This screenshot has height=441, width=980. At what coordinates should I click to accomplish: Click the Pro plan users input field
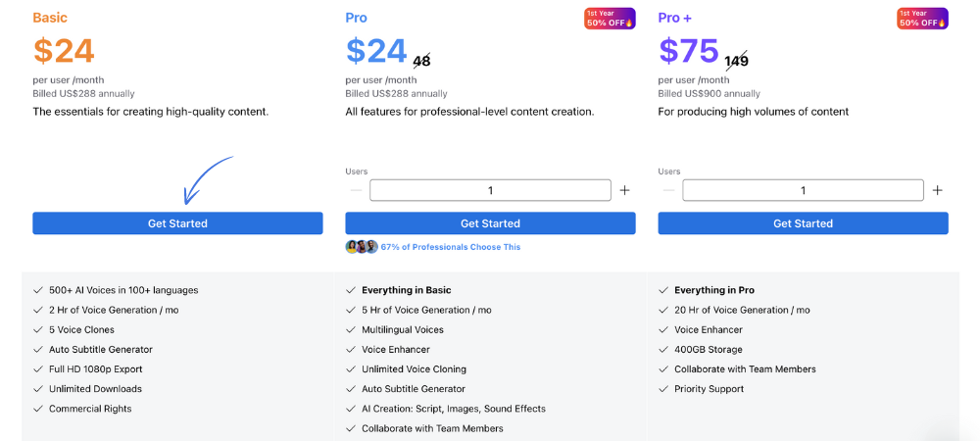tap(490, 190)
